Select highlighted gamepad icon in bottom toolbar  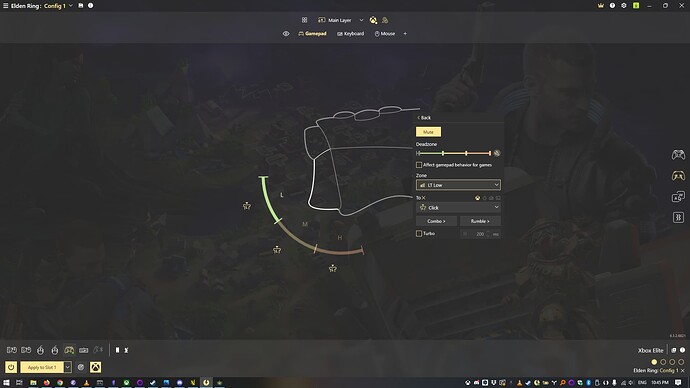[x=69, y=350]
